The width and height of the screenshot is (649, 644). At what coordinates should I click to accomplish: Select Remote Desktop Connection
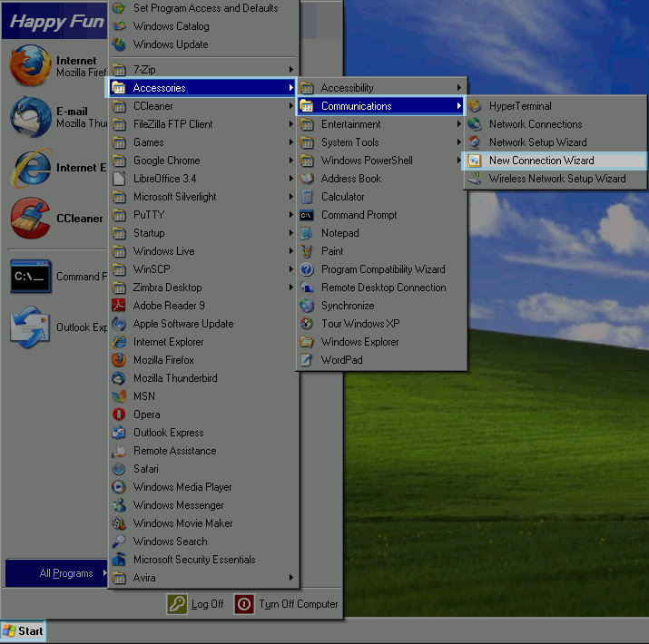click(x=383, y=288)
